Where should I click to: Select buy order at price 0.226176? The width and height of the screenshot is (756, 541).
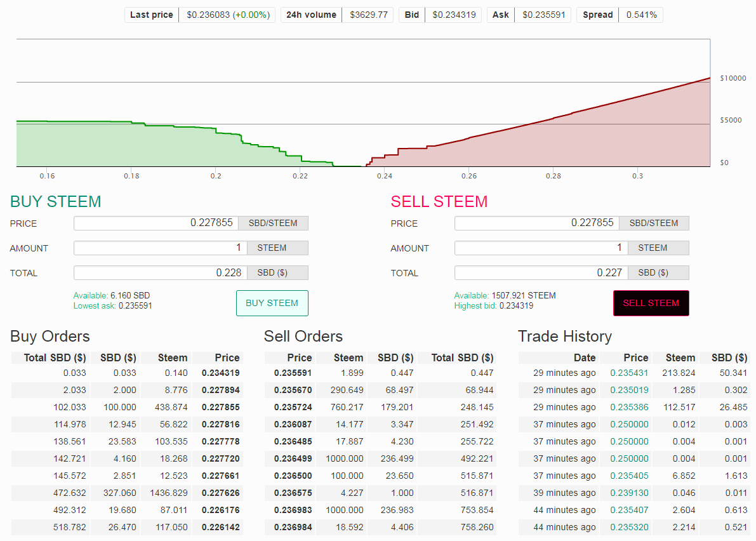point(127,510)
